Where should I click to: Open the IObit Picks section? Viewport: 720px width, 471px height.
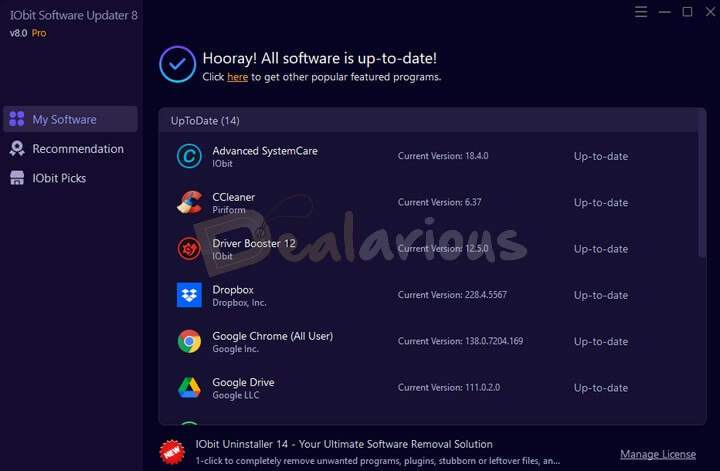point(70,178)
